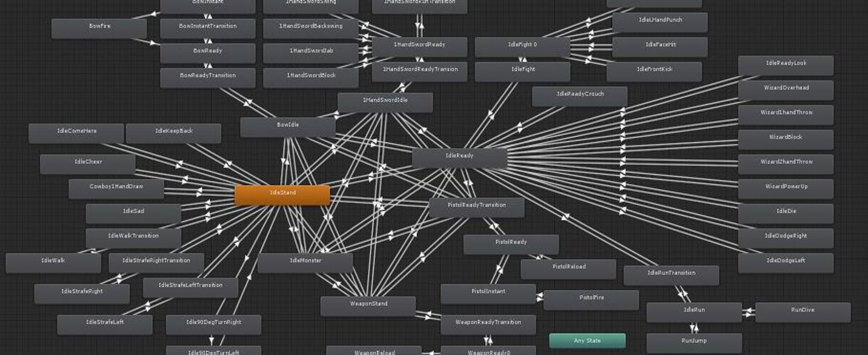Select the IdleRunTransition node
This screenshot has width=868, height=355.
coord(671,275)
